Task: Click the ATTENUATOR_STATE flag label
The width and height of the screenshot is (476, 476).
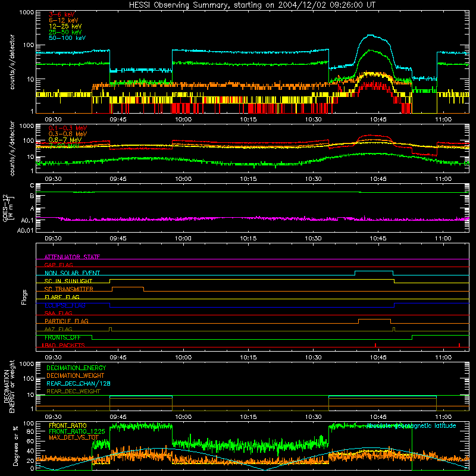Action: 72,257
